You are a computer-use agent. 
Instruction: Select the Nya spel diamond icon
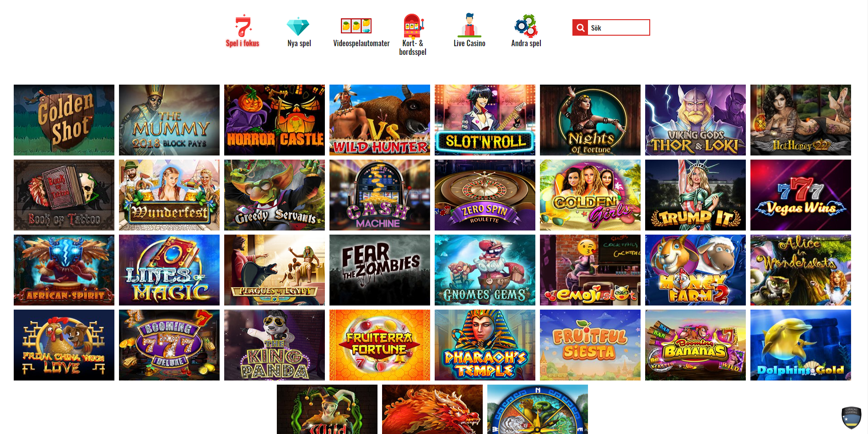coord(298,27)
